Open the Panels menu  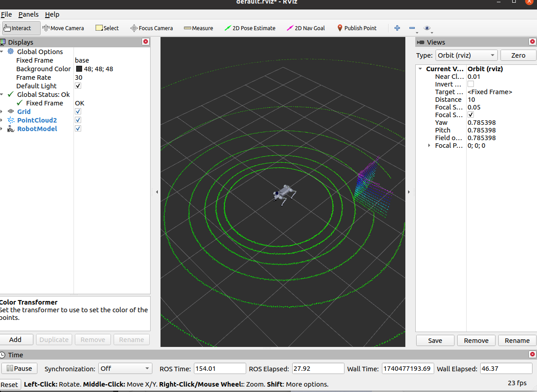28,14
